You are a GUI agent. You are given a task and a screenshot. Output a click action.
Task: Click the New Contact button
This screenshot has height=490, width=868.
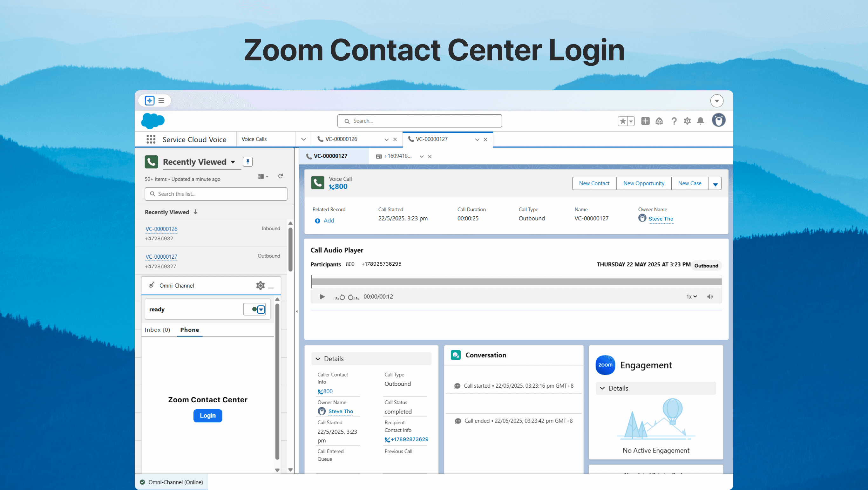pyautogui.click(x=594, y=183)
